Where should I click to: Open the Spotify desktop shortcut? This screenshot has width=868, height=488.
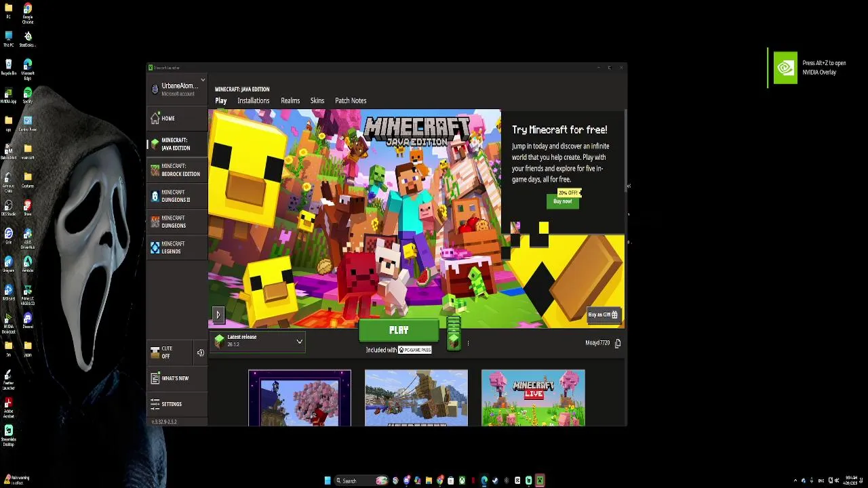tap(28, 96)
